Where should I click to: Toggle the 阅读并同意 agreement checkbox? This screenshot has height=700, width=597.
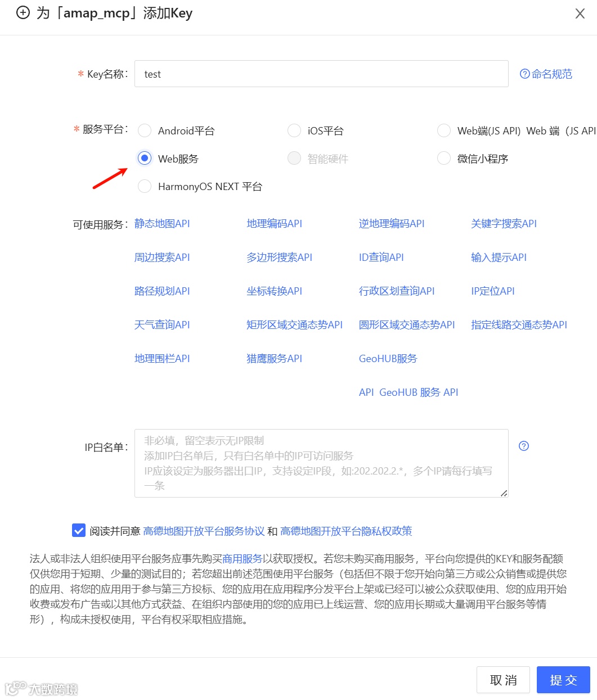tap(79, 530)
